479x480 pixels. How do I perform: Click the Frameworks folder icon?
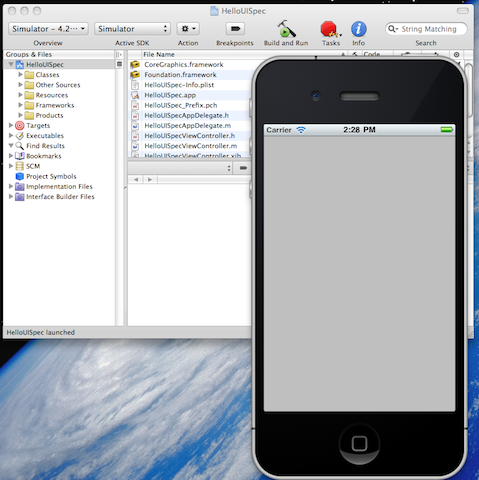click(29, 105)
